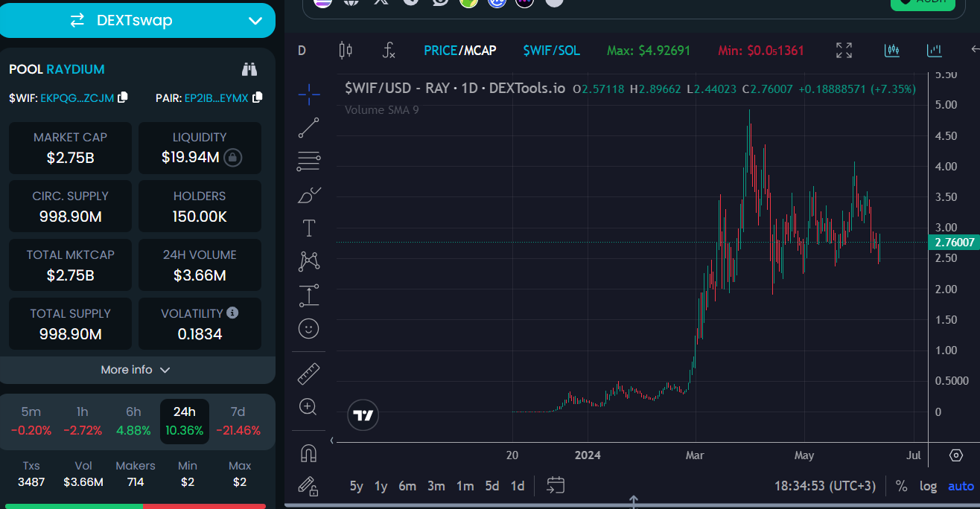This screenshot has height=509, width=980.
Task: Open the Volatility info tooltip icon
Action: tap(232, 313)
